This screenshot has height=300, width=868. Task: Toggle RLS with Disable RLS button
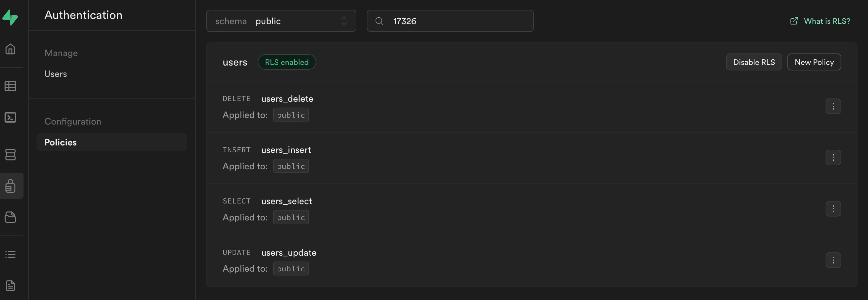pyautogui.click(x=754, y=62)
